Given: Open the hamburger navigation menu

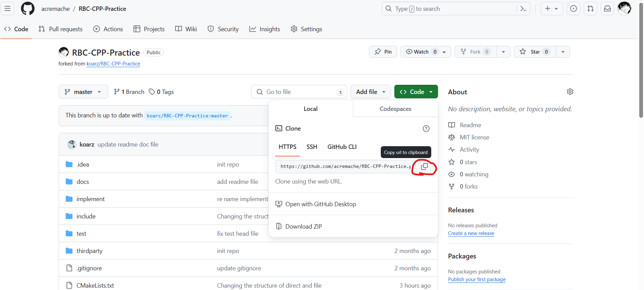Looking at the screenshot, I should tap(7, 8).
